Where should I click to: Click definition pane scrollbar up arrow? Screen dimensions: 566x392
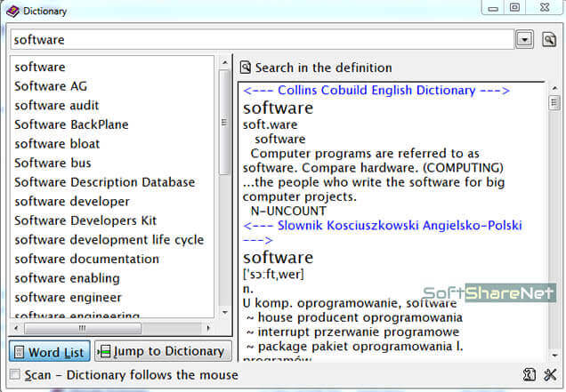[554, 88]
